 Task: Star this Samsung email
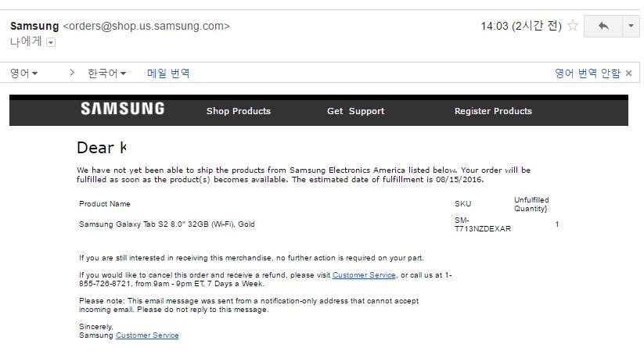tap(573, 26)
